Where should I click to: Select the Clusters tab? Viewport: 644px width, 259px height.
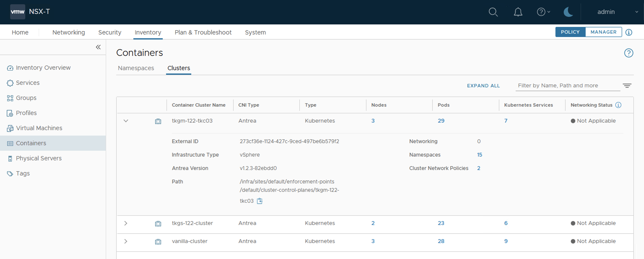point(178,68)
